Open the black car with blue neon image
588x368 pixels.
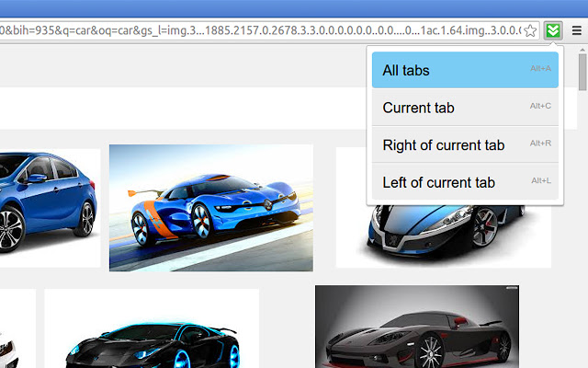[x=152, y=331]
